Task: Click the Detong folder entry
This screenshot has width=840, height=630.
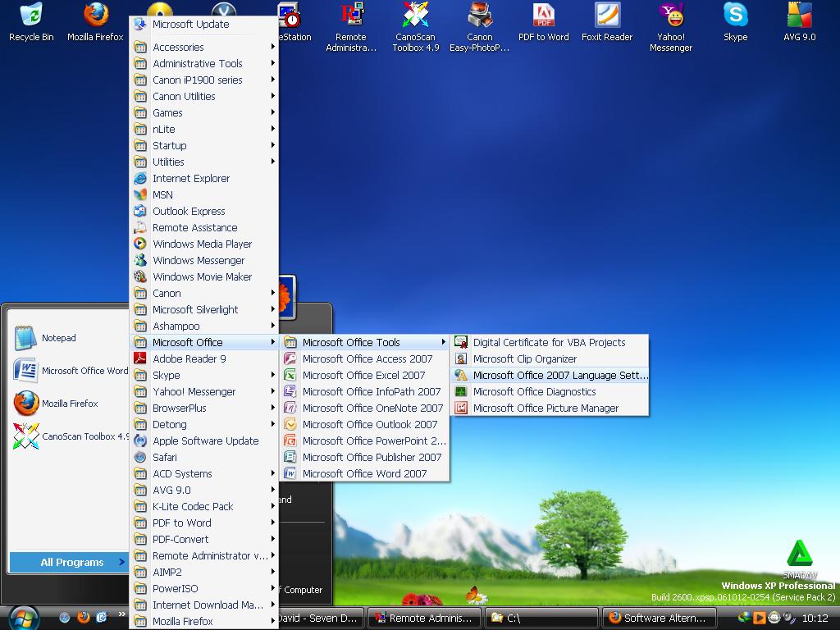Action: click(204, 424)
